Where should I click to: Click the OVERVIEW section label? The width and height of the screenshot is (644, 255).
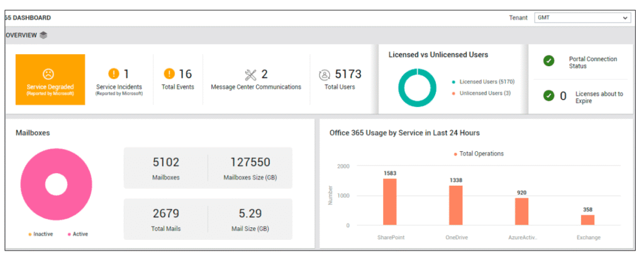click(x=21, y=35)
